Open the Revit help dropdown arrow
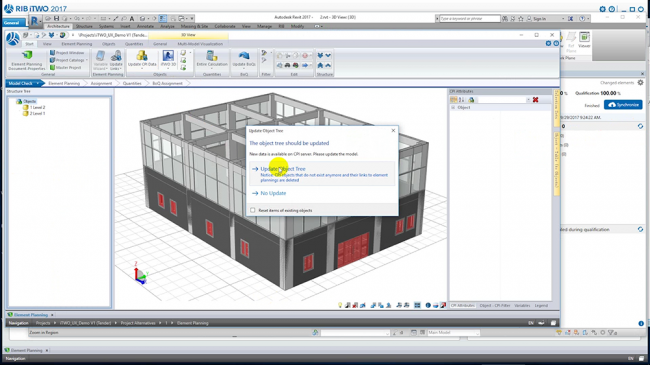 (x=588, y=19)
